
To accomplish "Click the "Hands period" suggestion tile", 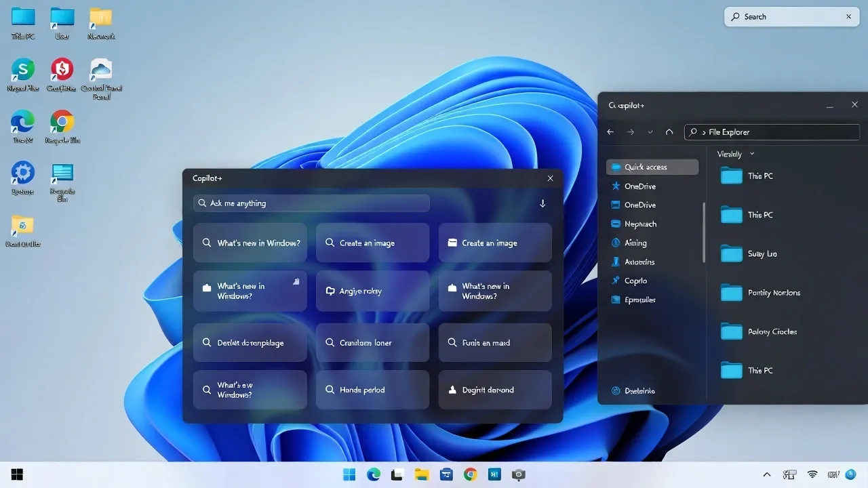I will pos(372,390).
